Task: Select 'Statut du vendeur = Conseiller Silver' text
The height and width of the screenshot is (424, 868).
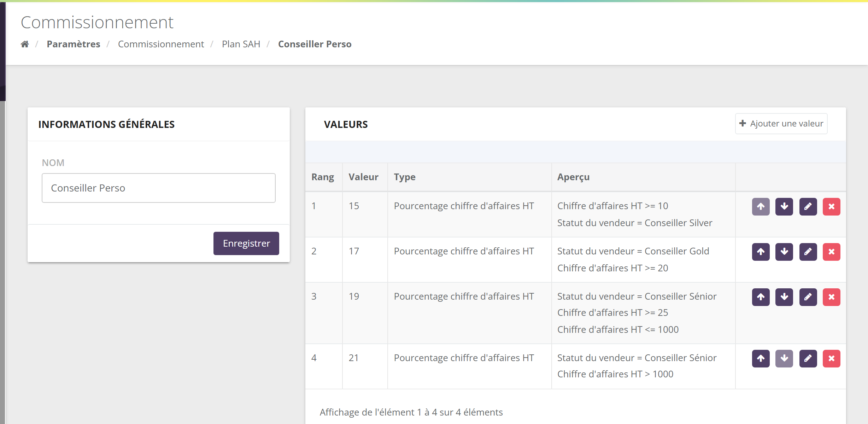Action: coord(635,223)
